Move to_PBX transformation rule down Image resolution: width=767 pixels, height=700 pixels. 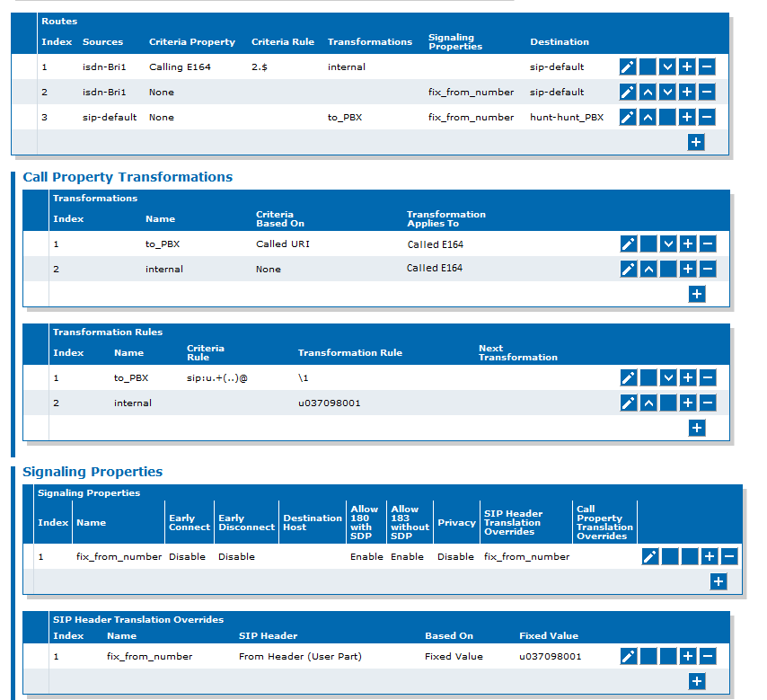pos(668,377)
